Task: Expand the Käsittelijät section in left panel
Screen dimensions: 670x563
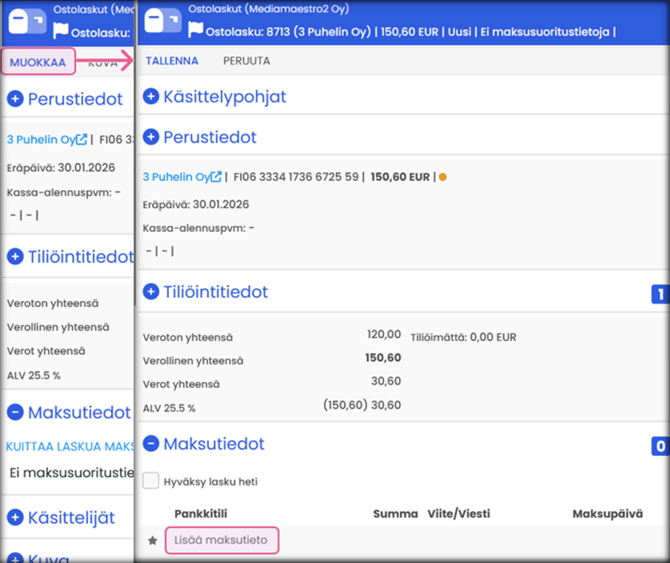Action: (15, 517)
